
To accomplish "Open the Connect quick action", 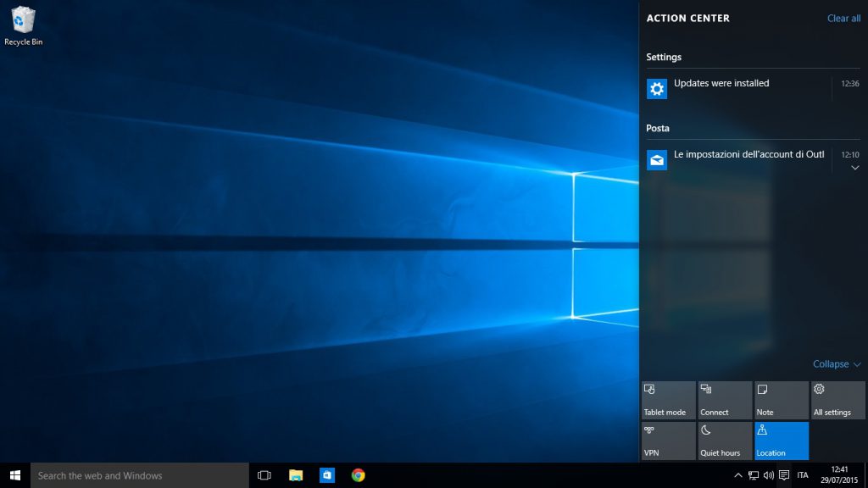I will [725, 400].
